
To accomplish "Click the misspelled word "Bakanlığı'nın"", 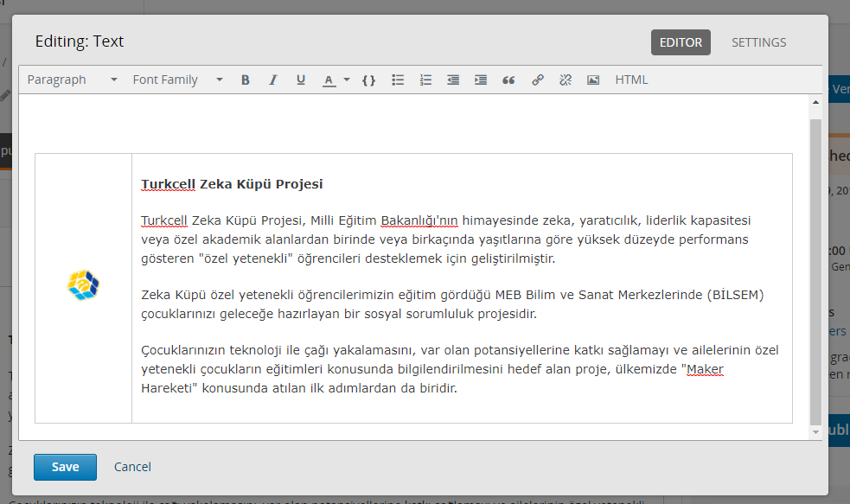I will pyautogui.click(x=419, y=220).
